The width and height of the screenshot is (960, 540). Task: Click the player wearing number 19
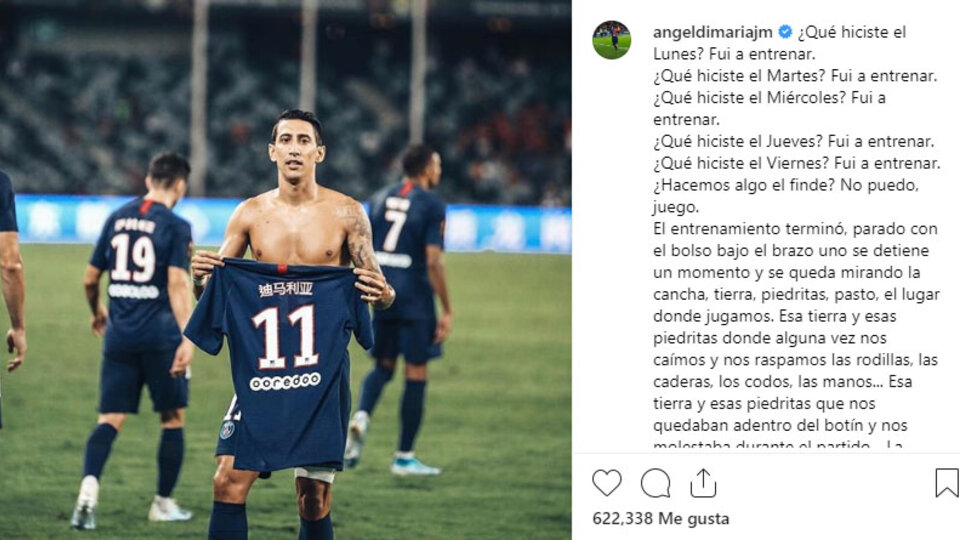(x=138, y=337)
